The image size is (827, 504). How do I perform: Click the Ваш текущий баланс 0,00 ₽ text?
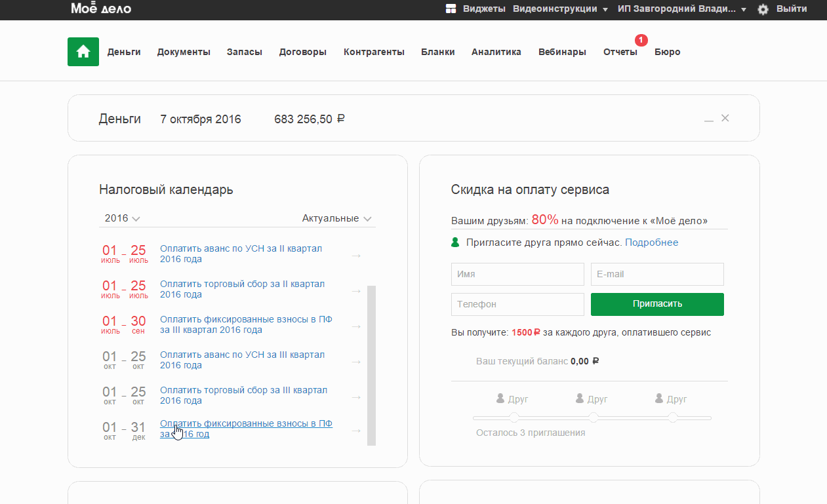[x=538, y=361]
